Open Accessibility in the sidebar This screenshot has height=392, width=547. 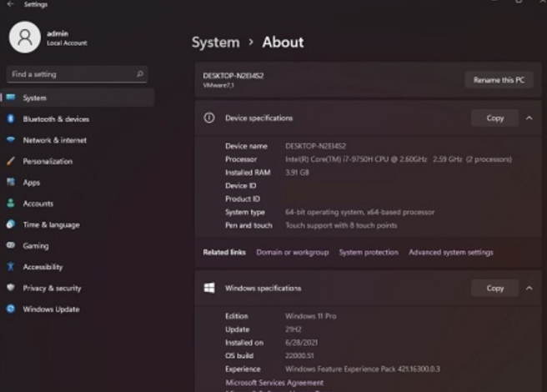coord(43,267)
